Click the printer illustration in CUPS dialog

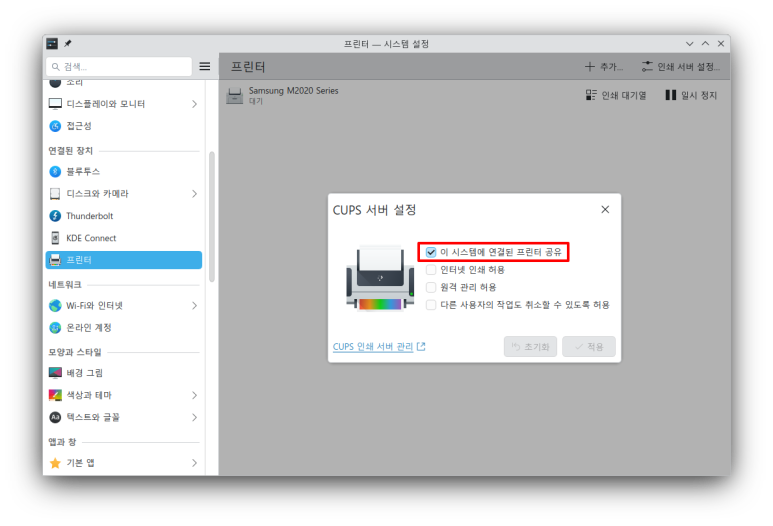[x=380, y=279]
